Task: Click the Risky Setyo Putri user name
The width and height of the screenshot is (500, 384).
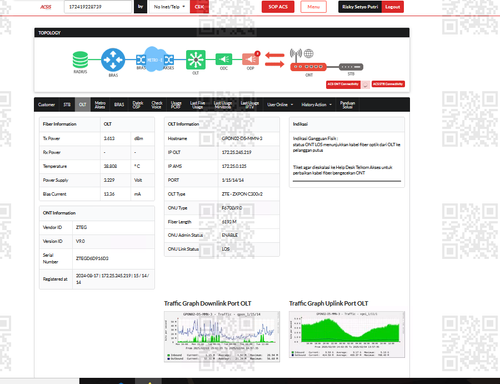Action: [360, 7]
